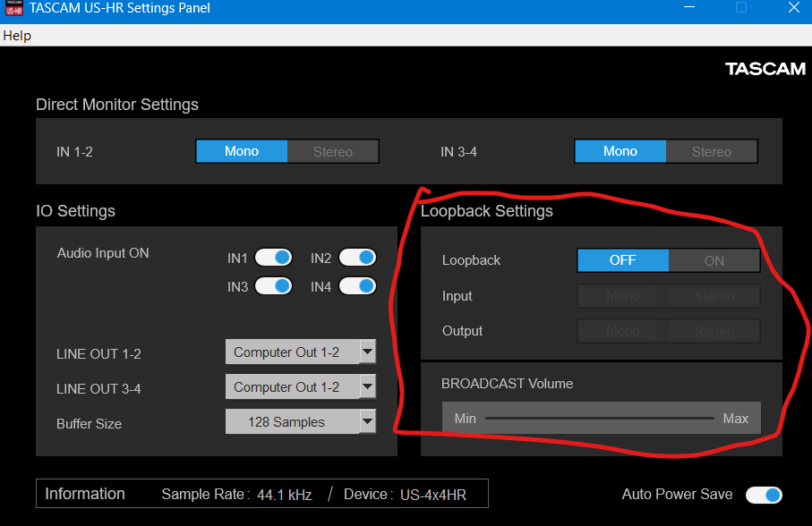Click the Direct Monitor Settings heading
812x526 pixels.
[x=117, y=105]
